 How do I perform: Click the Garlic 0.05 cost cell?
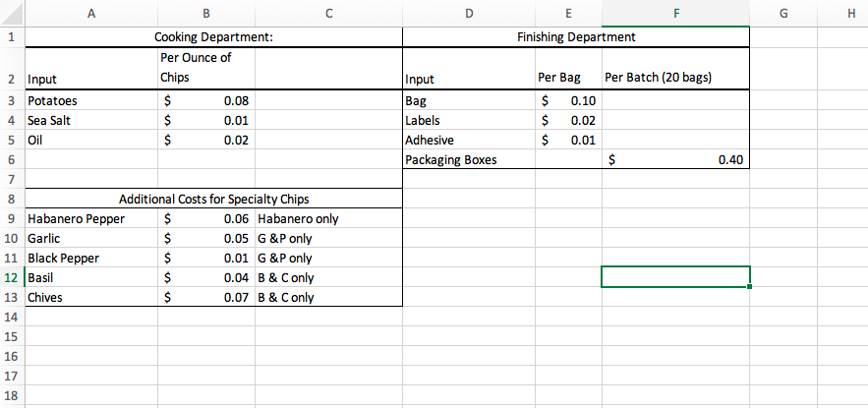point(205,238)
